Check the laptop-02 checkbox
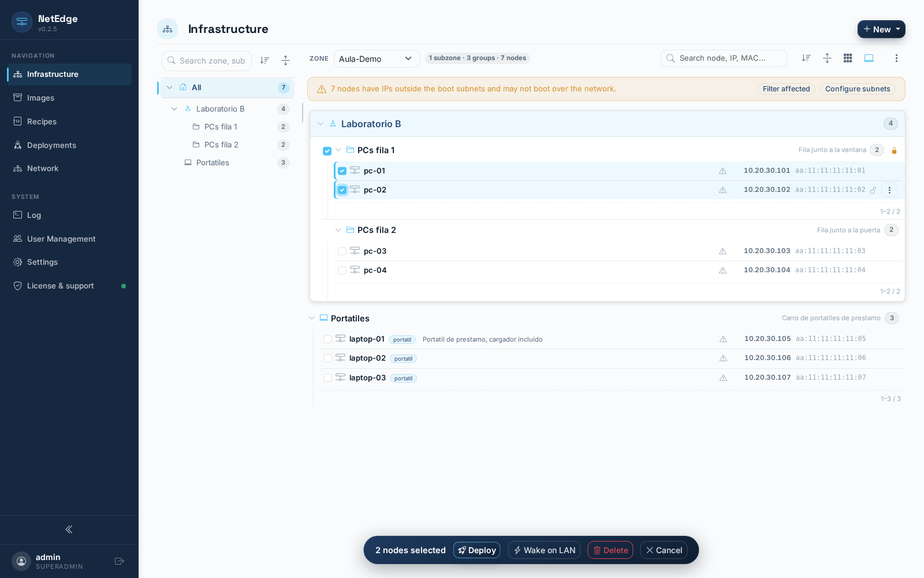The height and width of the screenshot is (578, 924). tap(327, 358)
